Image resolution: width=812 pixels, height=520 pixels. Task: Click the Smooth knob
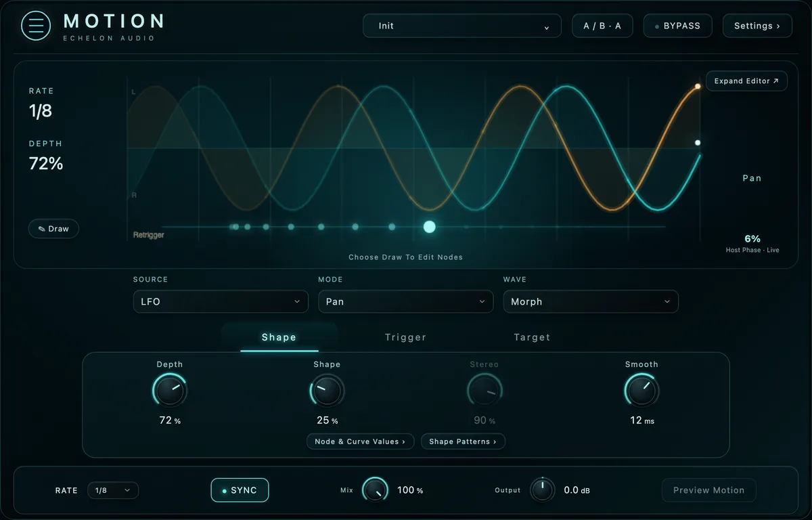tap(641, 391)
